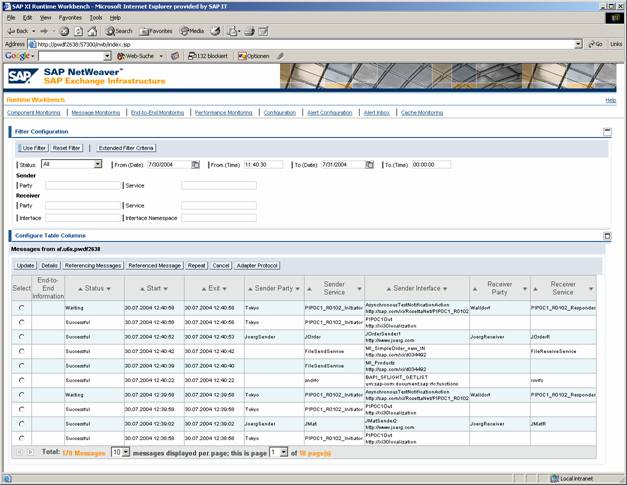
Task: Open the page number dropdown
Action: point(284,452)
